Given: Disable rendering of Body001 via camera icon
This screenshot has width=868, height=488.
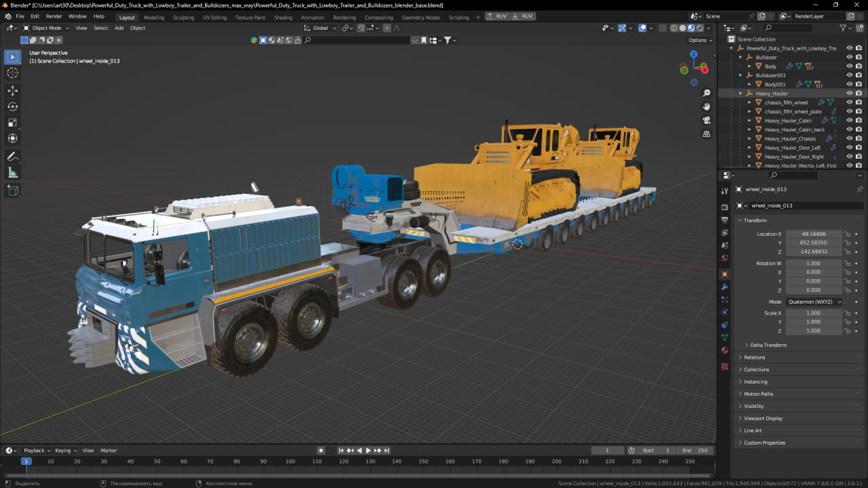Looking at the screenshot, I should click(859, 85).
